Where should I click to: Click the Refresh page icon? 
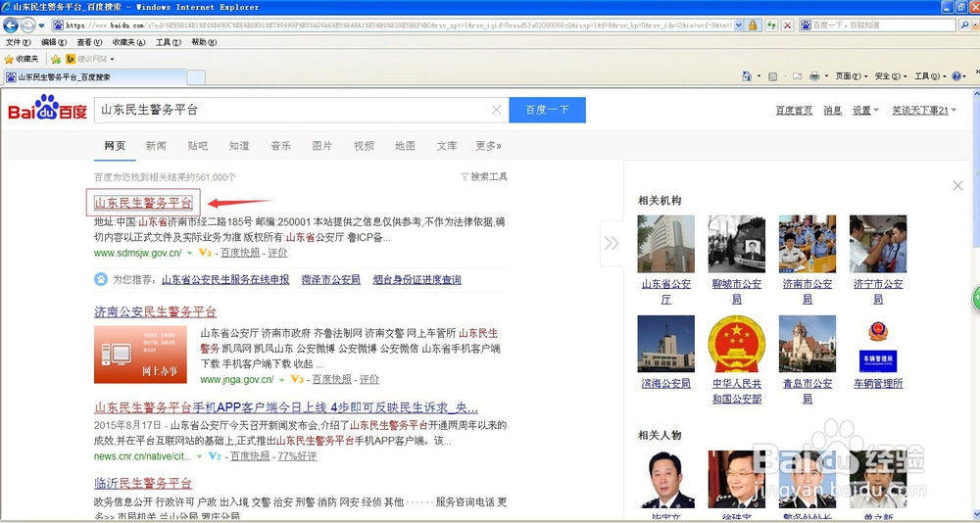click(x=771, y=25)
